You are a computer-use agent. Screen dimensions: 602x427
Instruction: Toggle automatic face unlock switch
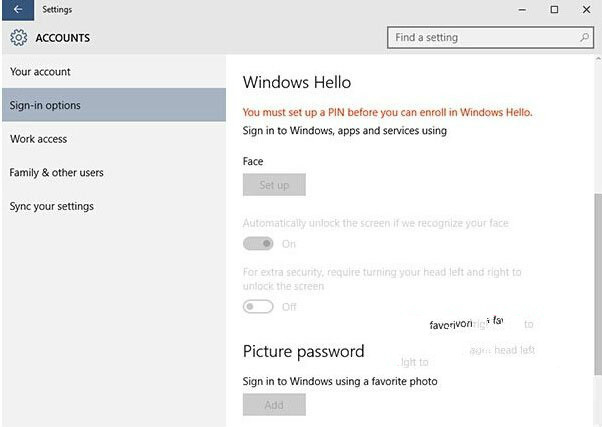[258, 244]
